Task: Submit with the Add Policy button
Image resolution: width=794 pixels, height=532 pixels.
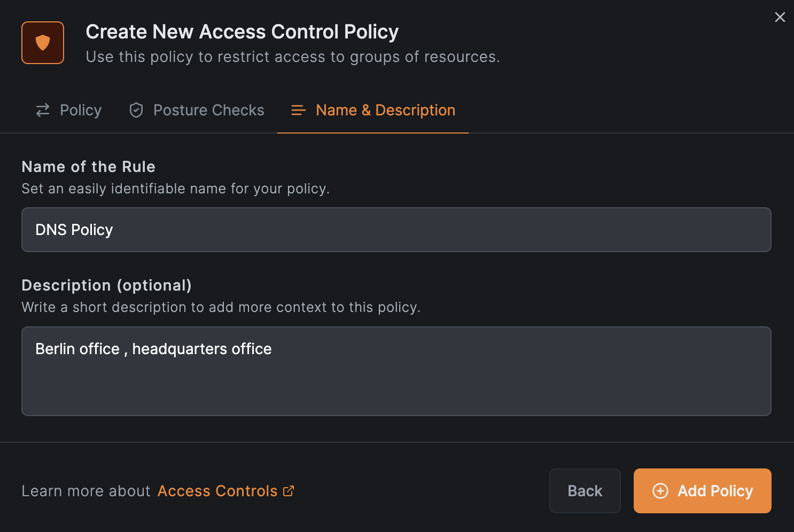Action: (702, 491)
